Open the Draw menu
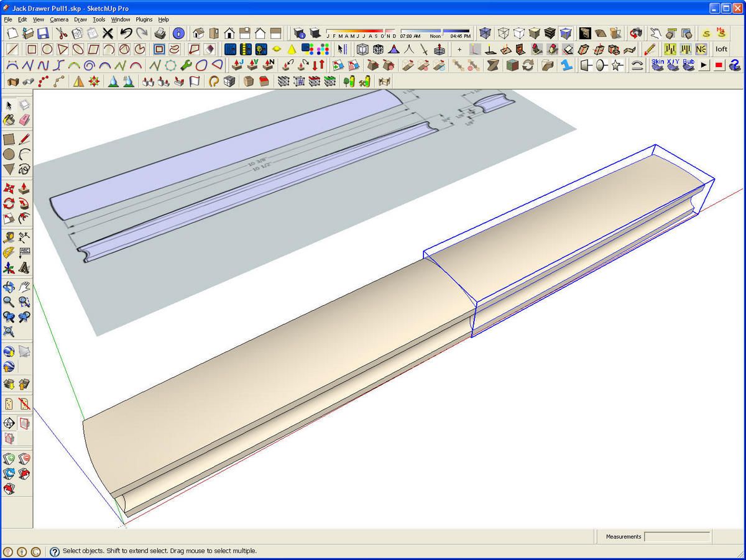Viewport: 746px width, 560px height. pos(81,19)
